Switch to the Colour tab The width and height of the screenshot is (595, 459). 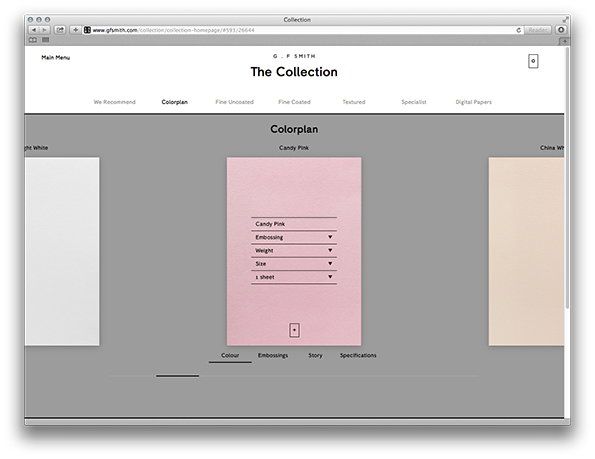[x=230, y=355]
